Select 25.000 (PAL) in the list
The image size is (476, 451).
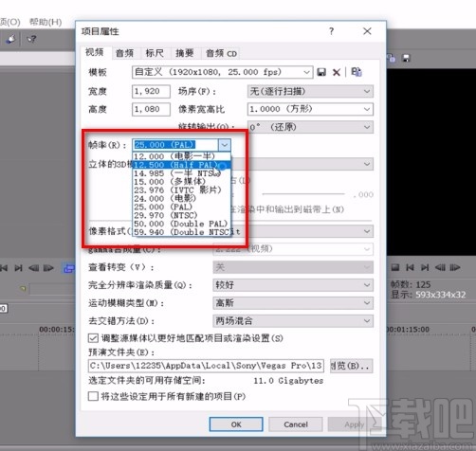(182, 207)
